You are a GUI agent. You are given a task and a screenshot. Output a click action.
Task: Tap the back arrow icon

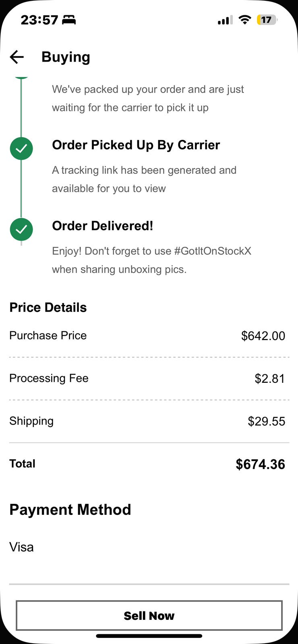pos(17,57)
